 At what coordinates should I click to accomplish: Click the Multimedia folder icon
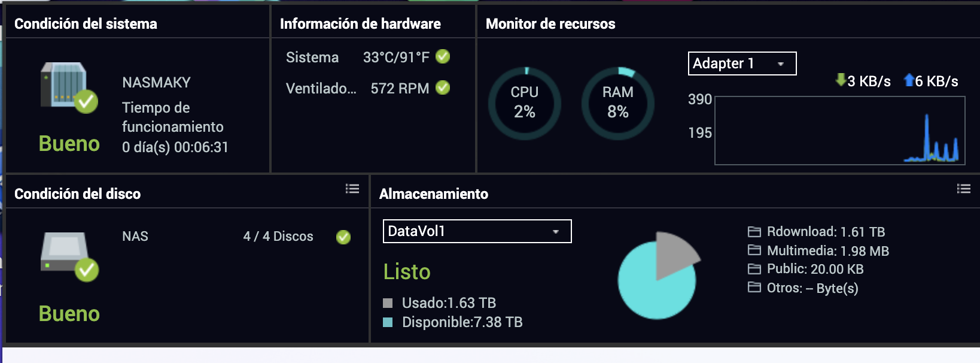[x=754, y=250]
